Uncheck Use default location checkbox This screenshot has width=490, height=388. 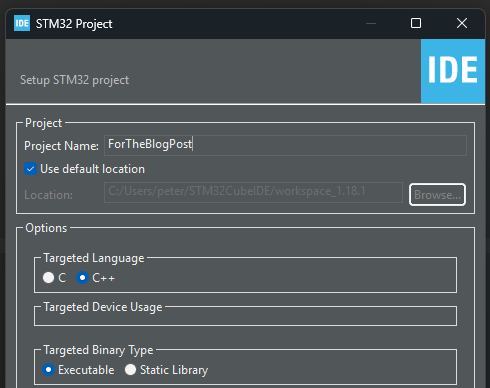point(30,169)
